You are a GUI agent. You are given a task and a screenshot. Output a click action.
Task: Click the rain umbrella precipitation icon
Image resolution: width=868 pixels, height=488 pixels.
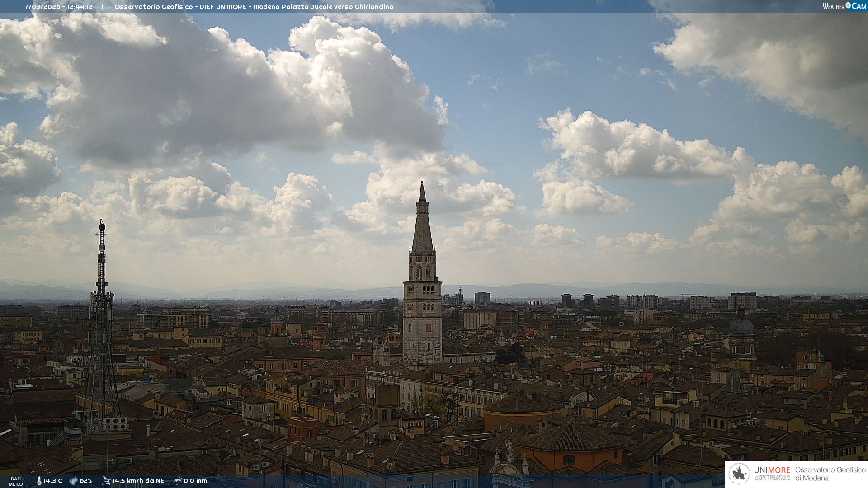coord(178,481)
